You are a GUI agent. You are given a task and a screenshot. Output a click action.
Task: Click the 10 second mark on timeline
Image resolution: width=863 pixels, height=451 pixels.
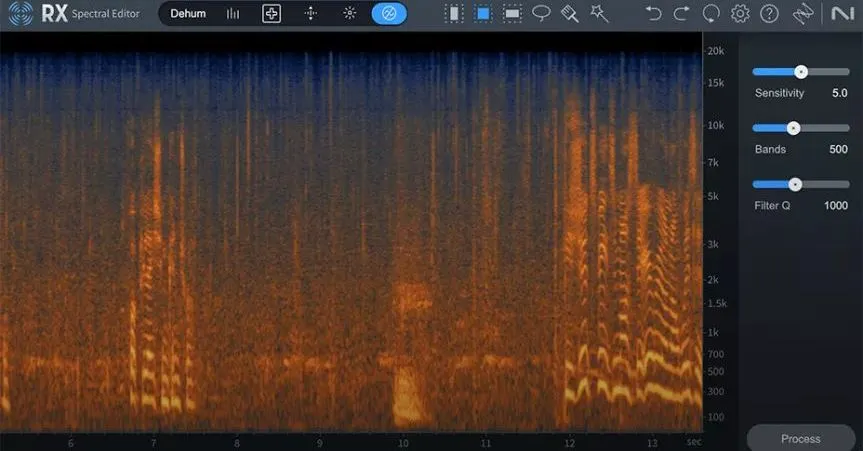pyautogui.click(x=403, y=443)
